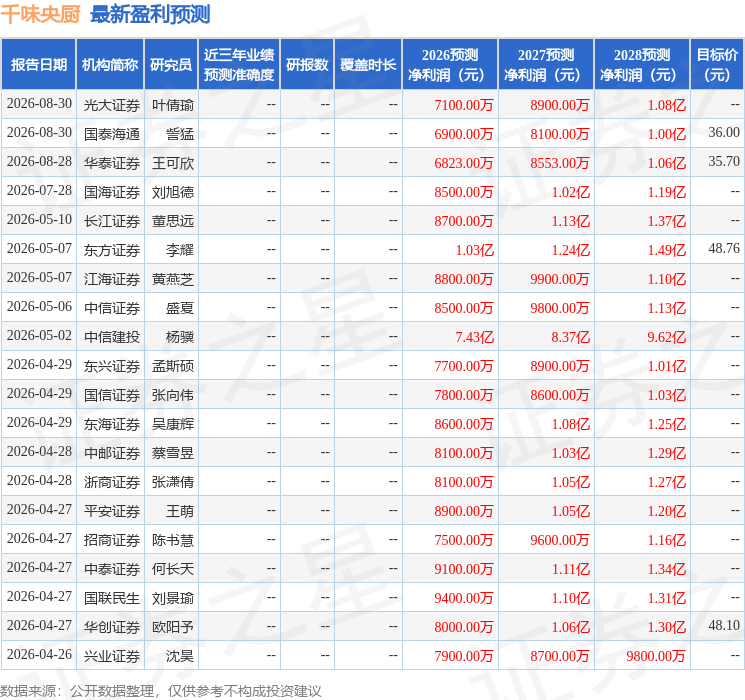745x700 pixels.
Task: Click the 千味央厨 title text
Action: (40, 14)
